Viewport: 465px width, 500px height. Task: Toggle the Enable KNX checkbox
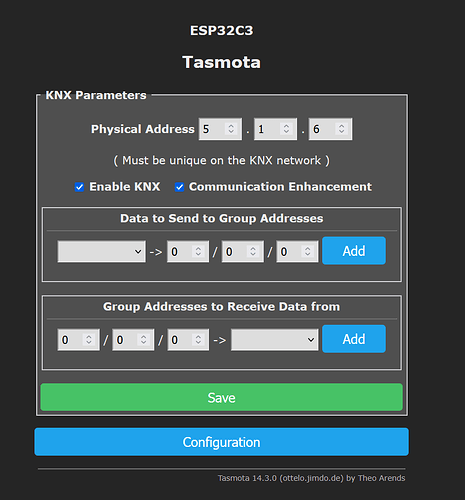79,187
